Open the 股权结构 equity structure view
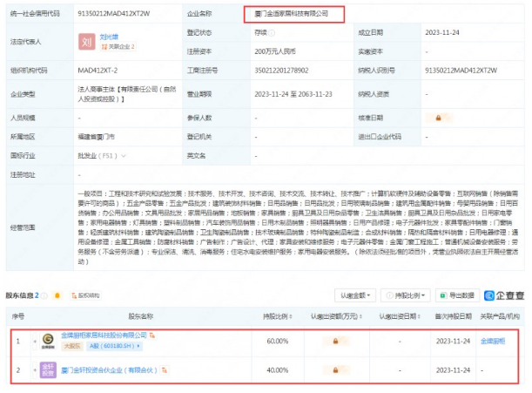Image resolution: width=532 pixels, height=393 pixels. coord(86,295)
